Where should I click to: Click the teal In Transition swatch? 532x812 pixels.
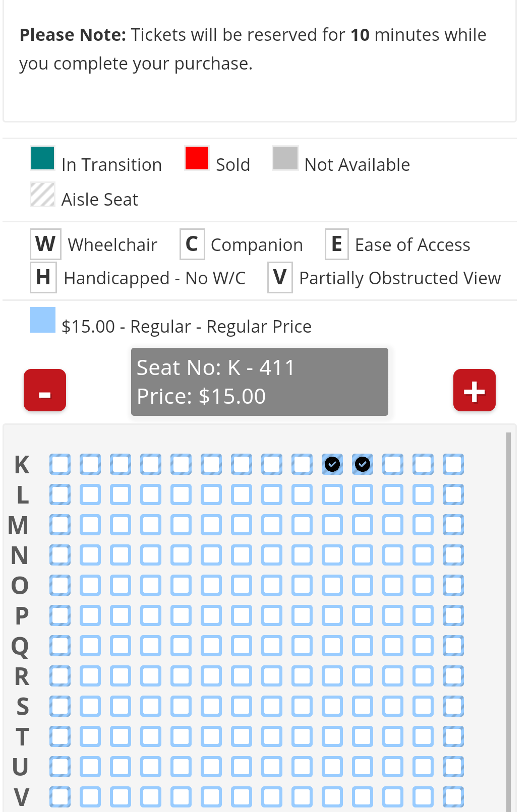point(42,158)
